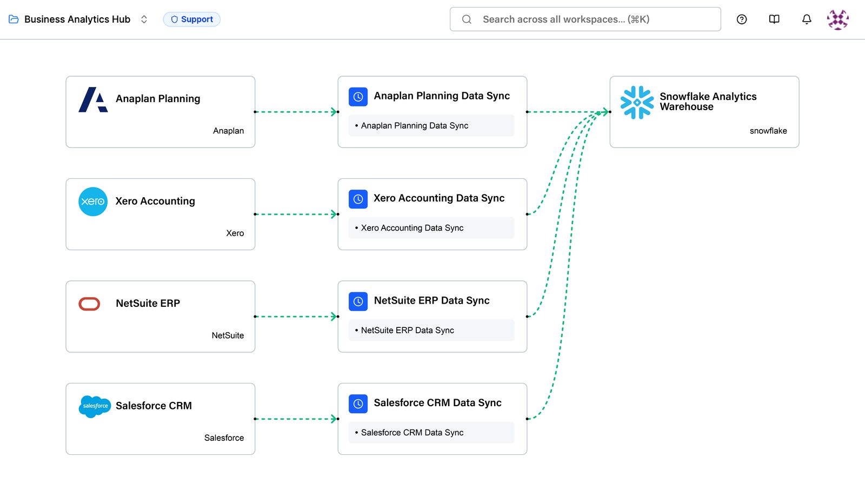Expand the Xero Accounting Data Sync step list
Viewport: 865px width, 504px height.
(x=430, y=227)
